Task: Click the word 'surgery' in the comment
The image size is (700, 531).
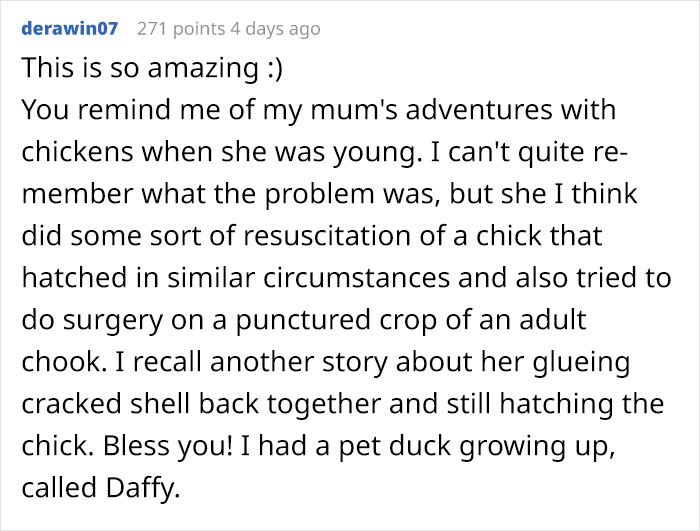Action: [113, 320]
